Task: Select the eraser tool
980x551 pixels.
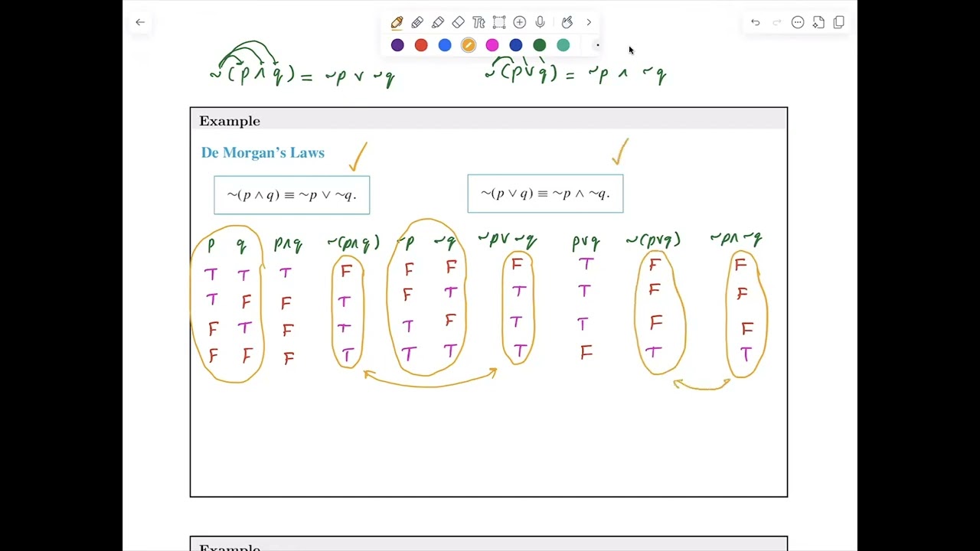Action: pos(458,22)
